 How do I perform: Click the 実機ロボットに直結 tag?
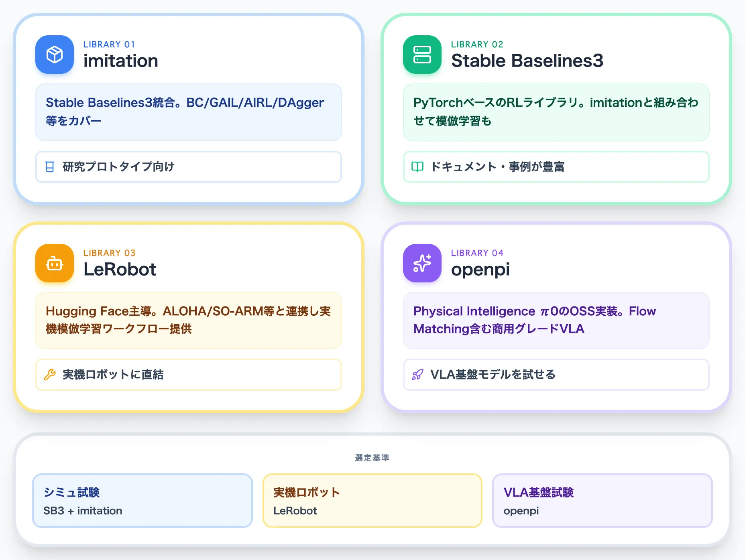coord(189,375)
